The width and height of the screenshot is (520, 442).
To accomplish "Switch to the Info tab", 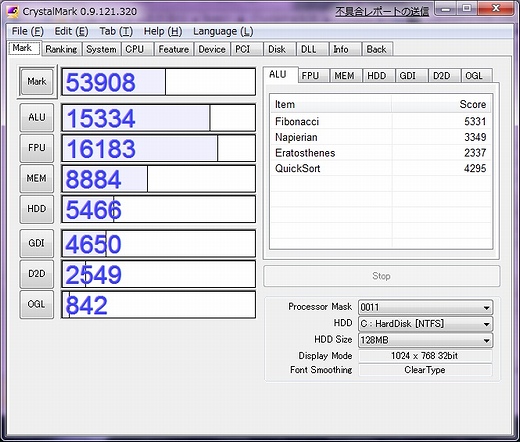I will click(x=345, y=49).
